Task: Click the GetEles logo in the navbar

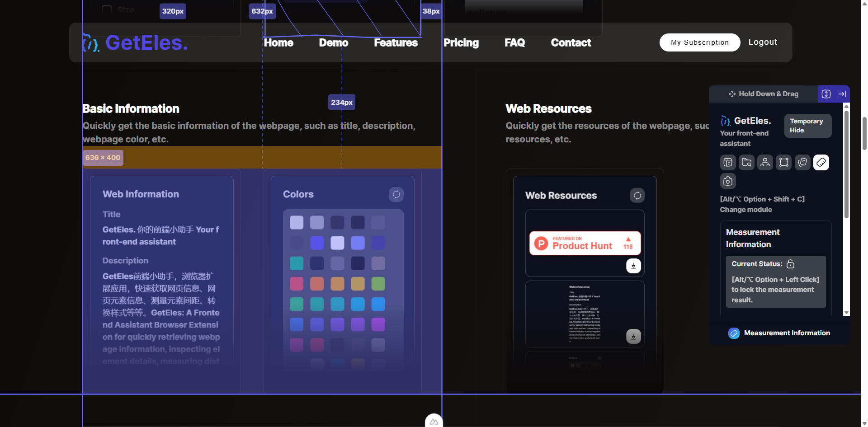Action: [135, 43]
